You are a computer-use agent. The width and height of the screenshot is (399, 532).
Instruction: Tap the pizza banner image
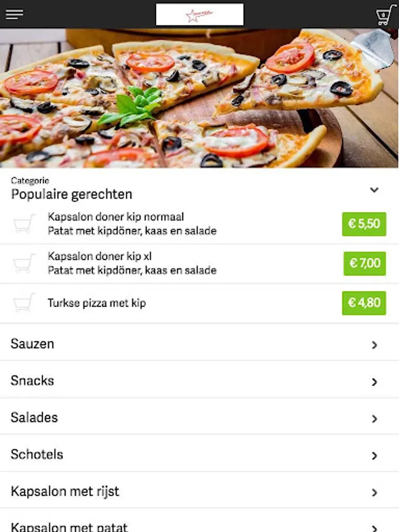point(199,98)
